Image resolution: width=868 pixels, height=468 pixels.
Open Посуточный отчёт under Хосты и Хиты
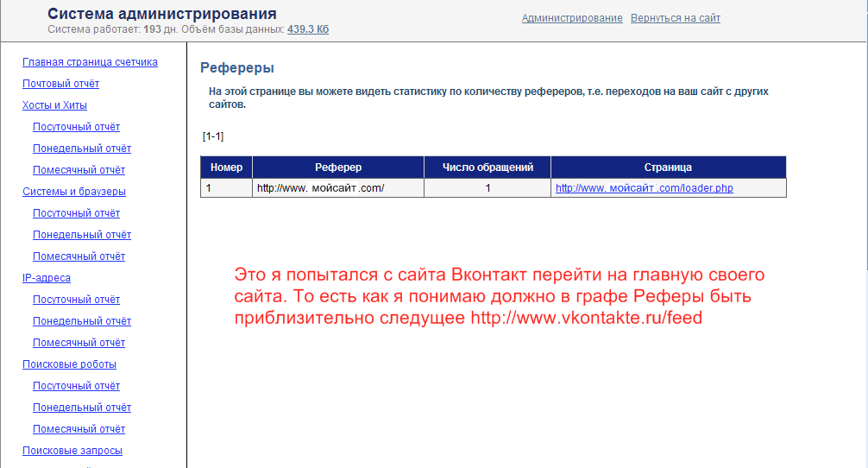(76, 127)
